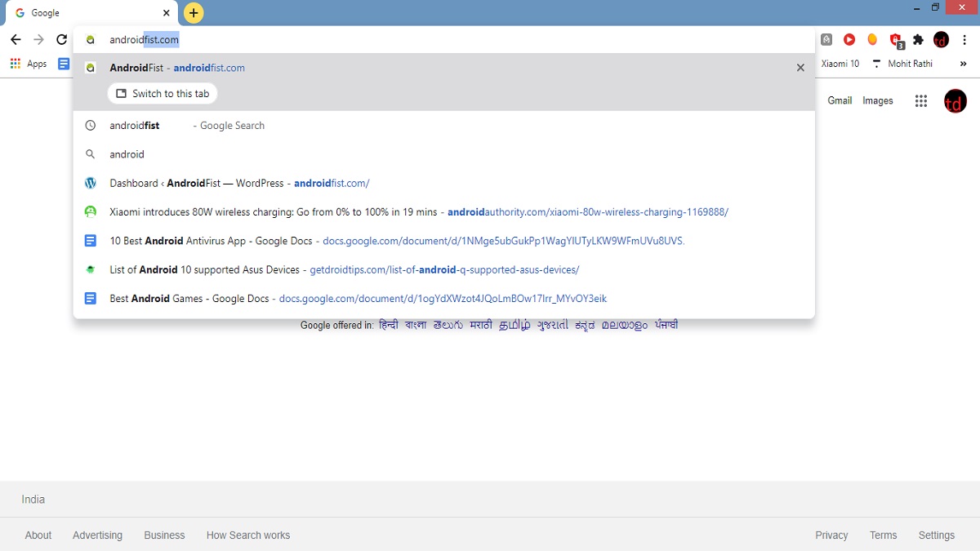Open a new tab with the plus button
The height and width of the screenshot is (551, 980).
coord(194,13)
